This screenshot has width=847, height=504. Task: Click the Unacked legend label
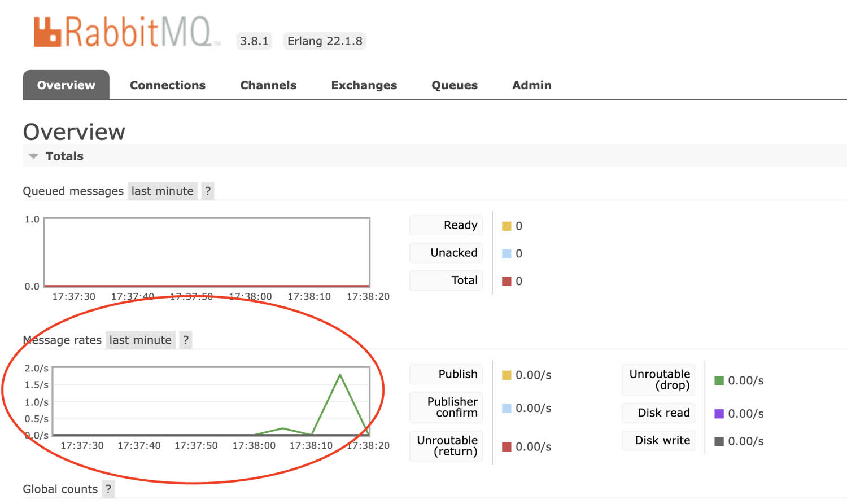[x=446, y=253]
